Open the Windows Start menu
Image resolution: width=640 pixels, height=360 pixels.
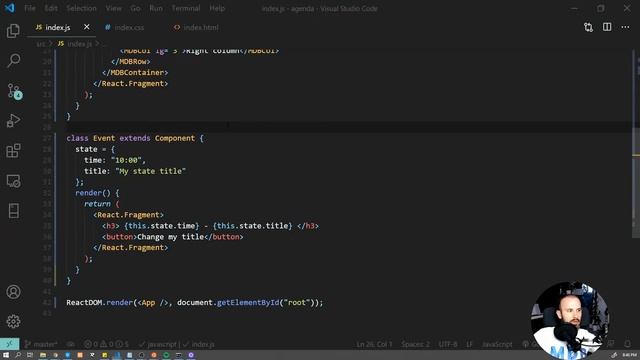click(6, 355)
